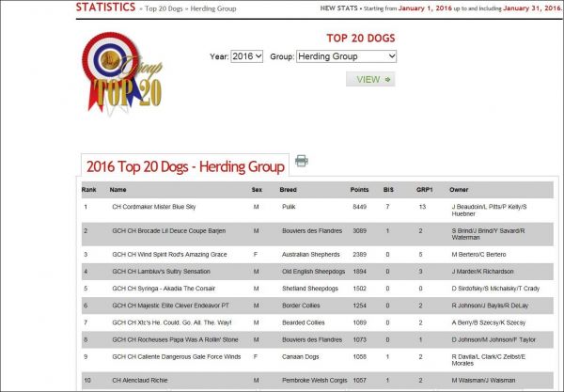564x392 pixels.
Task: Click the printer icon beside the table title
Action: click(301, 161)
